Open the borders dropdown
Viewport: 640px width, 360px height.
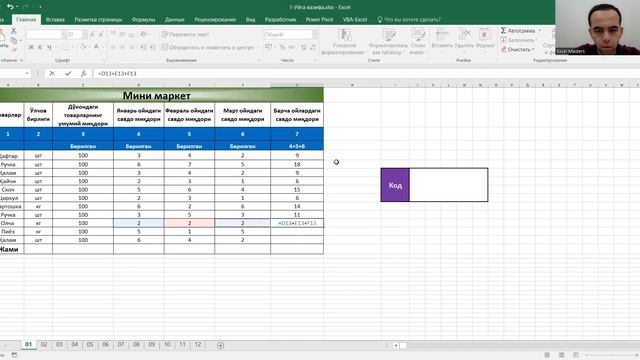point(73,47)
